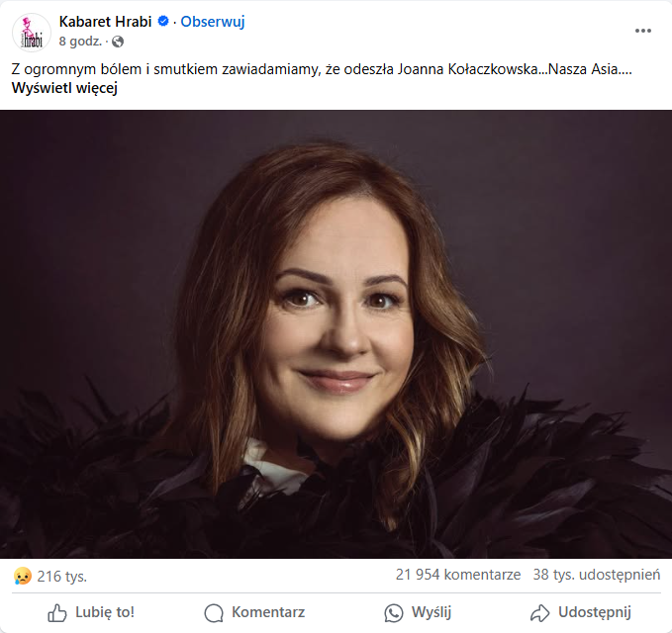Click the thumbs-up like icon
Screen dimensions: 672x633
click(x=57, y=612)
